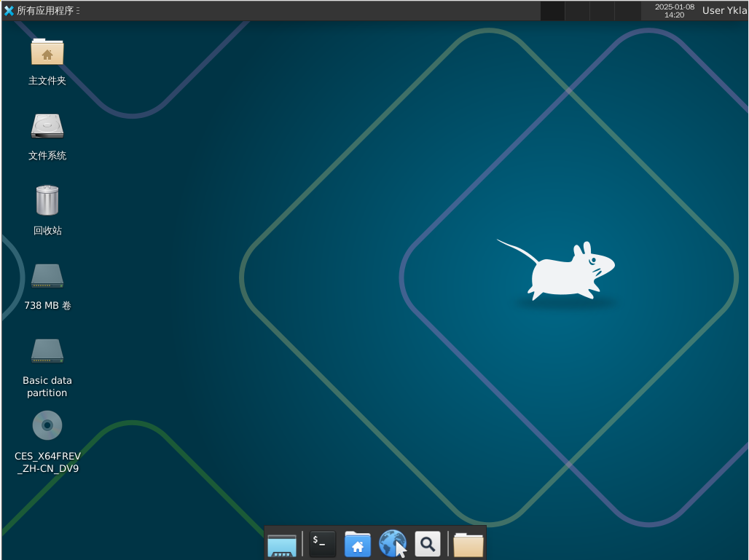The image size is (749, 560).
Task: Launch the web browser globe icon
Action: point(393,544)
